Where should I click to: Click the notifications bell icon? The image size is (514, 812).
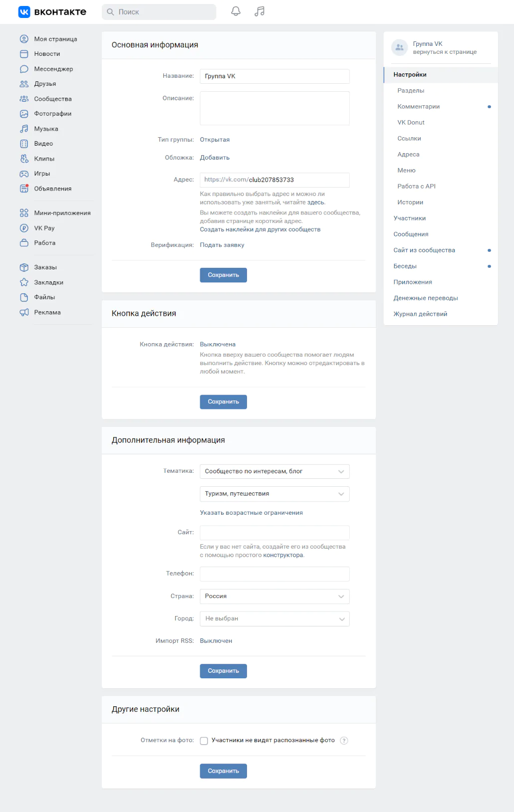[236, 11]
